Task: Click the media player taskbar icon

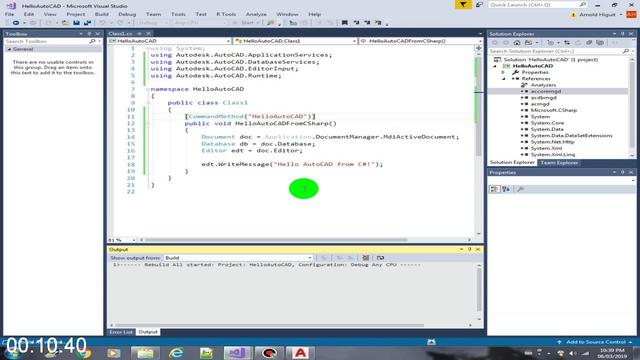Action: (114, 353)
